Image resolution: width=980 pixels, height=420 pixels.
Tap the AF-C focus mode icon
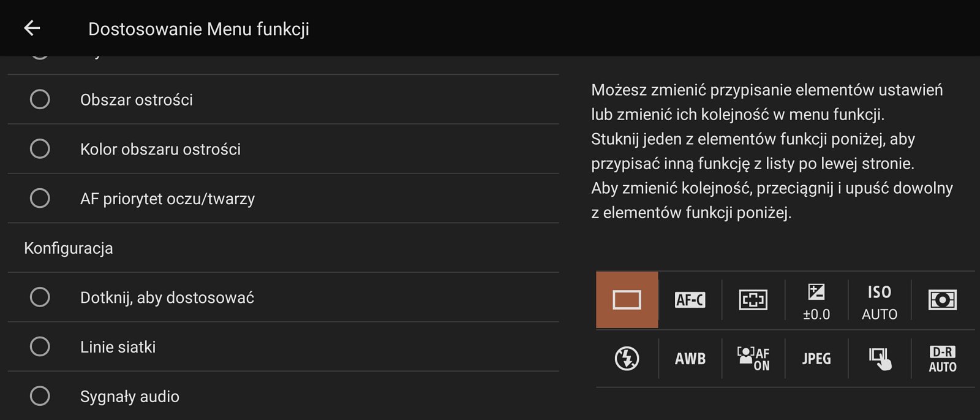(690, 300)
